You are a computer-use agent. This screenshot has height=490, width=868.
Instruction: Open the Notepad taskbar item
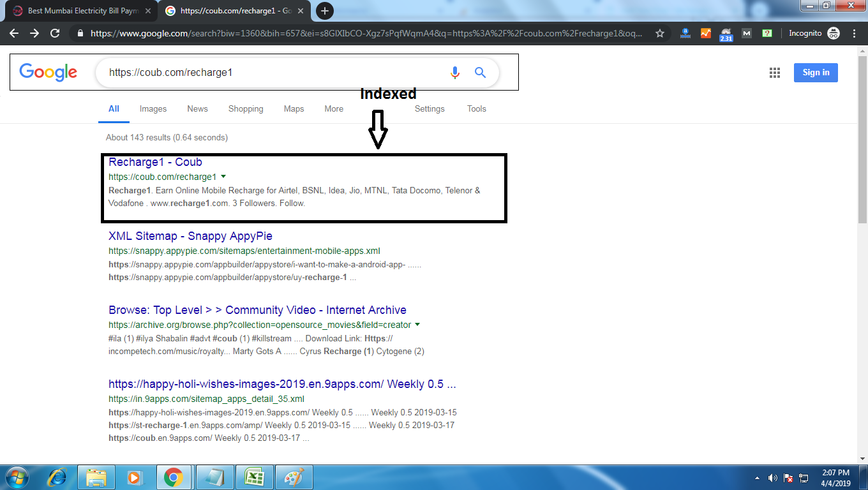[x=214, y=477]
